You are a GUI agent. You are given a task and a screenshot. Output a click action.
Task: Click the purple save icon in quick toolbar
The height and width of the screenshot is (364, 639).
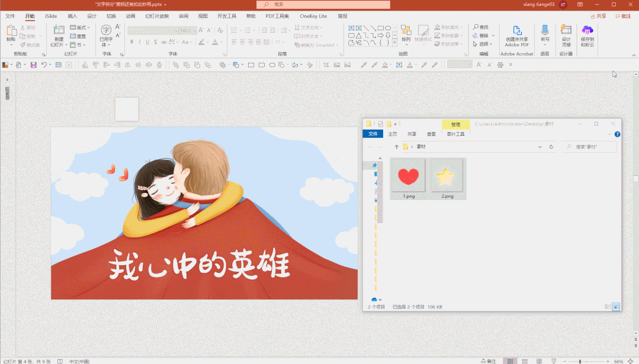pyautogui.click(x=34, y=65)
